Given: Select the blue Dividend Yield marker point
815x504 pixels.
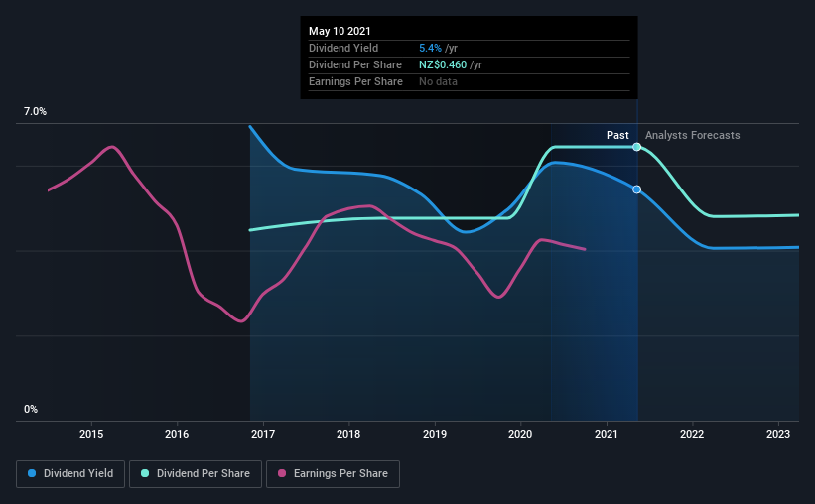Looking at the screenshot, I should [x=636, y=189].
